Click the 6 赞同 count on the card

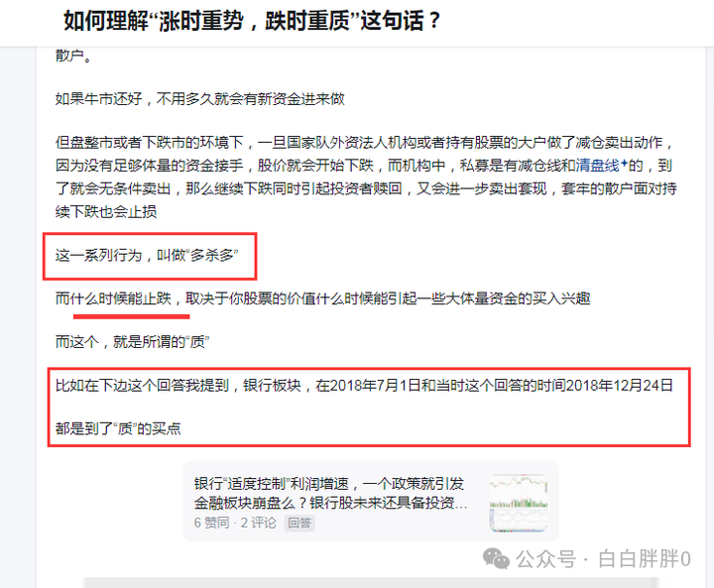pos(212,523)
